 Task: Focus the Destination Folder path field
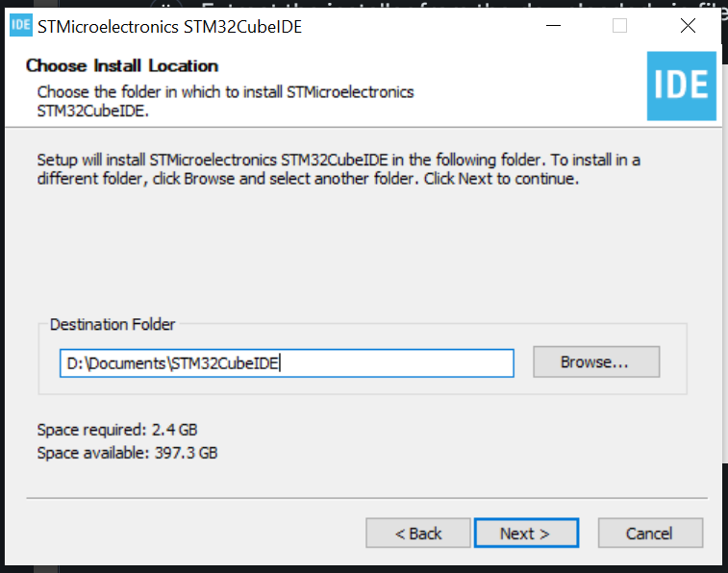click(x=287, y=363)
